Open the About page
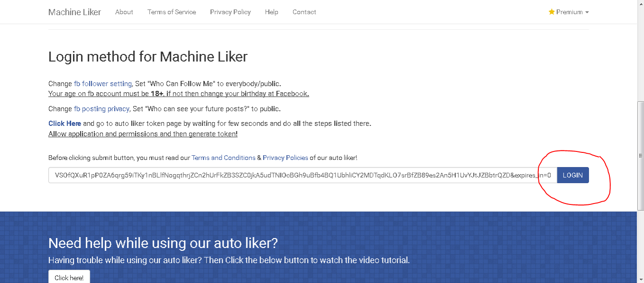The image size is (644, 283). tap(124, 12)
